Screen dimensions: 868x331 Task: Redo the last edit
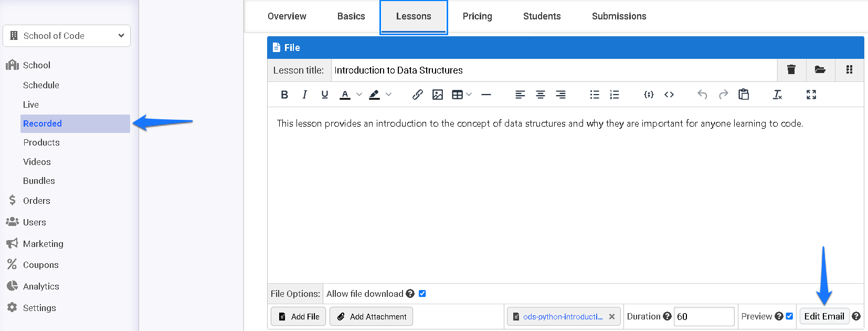point(723,95)
